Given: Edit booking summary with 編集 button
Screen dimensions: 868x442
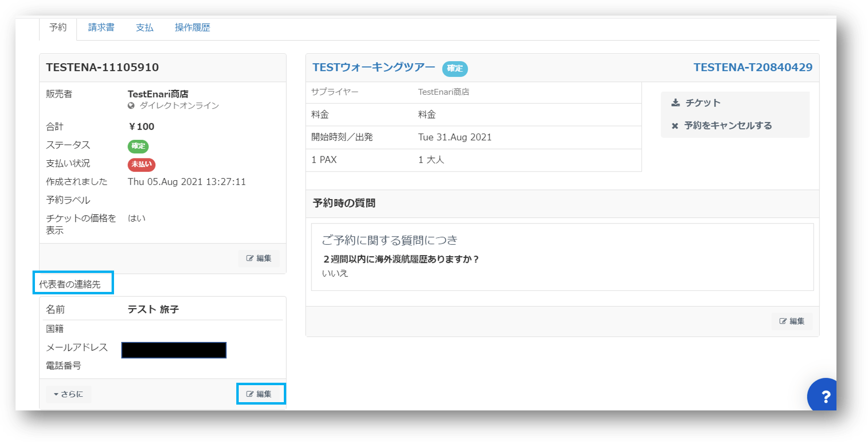Looking at the screenshot, I should (x=259, y=258).
